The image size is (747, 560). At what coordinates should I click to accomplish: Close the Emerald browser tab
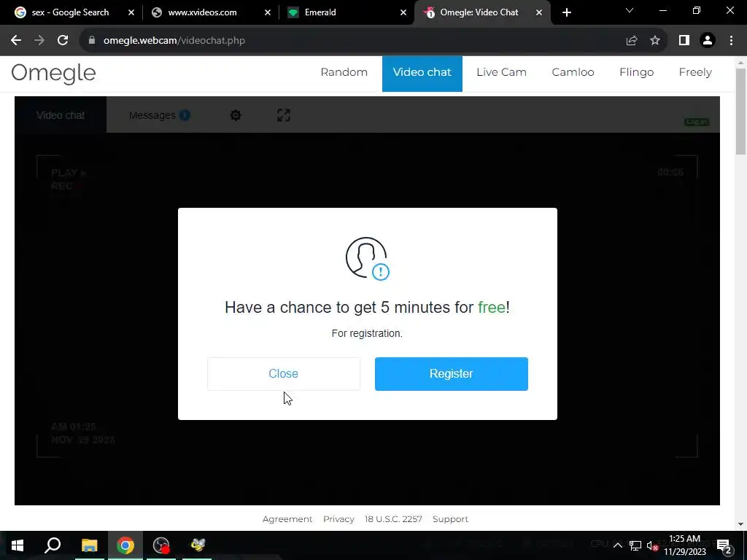coord(403,12)
